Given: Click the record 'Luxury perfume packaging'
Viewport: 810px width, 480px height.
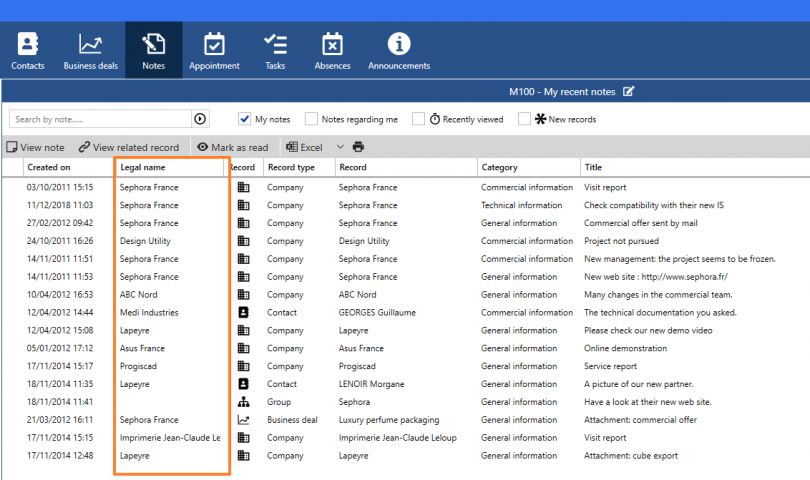Looking at the screenshot, I should (389, 420).
